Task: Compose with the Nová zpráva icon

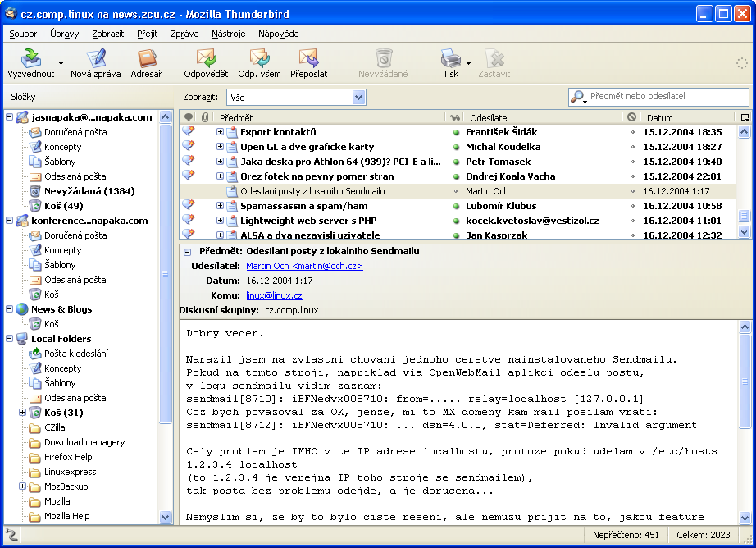Action: 96,58
